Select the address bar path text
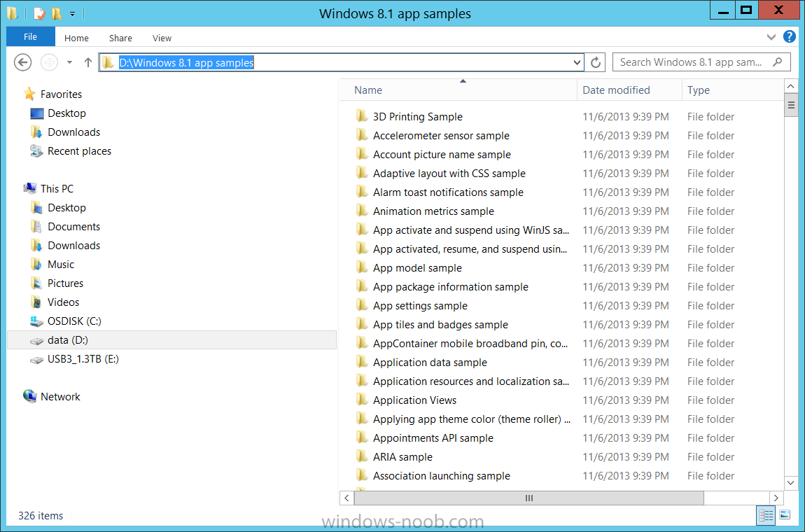This screenshot has height=532, width=805. coord(186,62)
